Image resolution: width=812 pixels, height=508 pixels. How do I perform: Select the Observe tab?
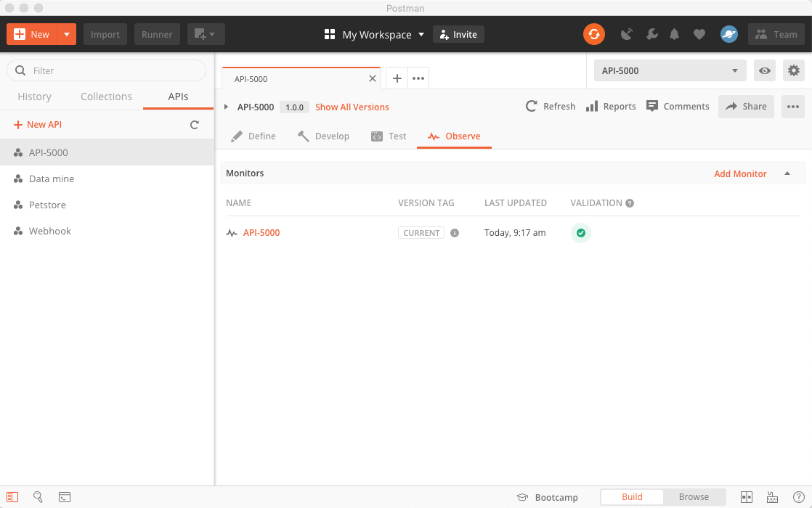click(x=454, y=136)
